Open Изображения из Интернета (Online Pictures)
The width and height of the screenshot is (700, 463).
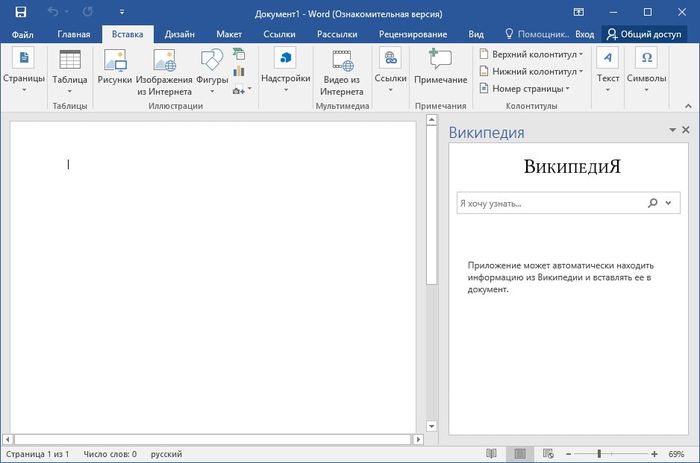(164, 61)
